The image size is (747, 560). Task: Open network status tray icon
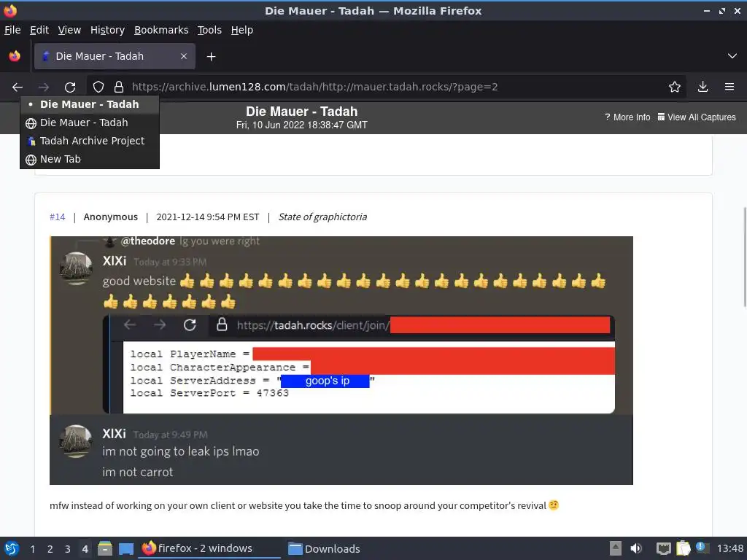coord(664,548)
